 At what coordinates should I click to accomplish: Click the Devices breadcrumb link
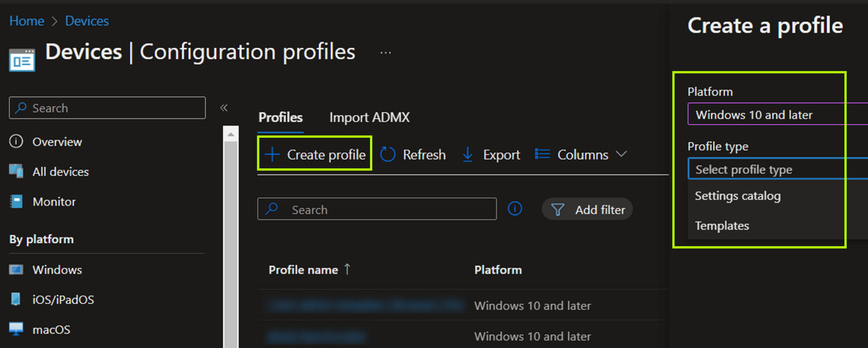coord(87,21)
